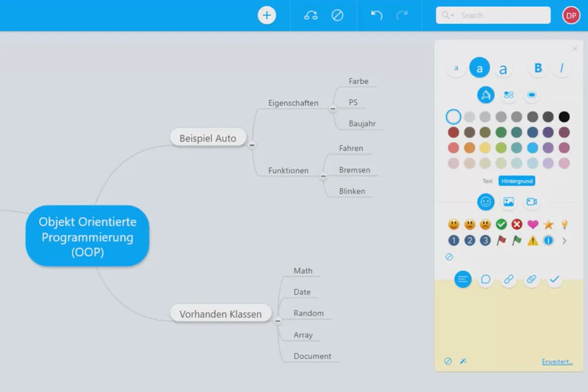
Task: Open the DP user avatar menu
Action: pos(571,15)
